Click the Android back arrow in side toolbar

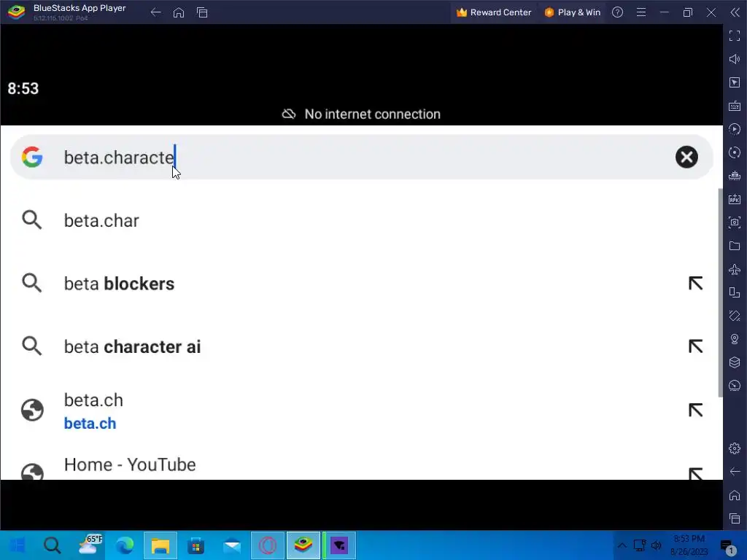735,472
